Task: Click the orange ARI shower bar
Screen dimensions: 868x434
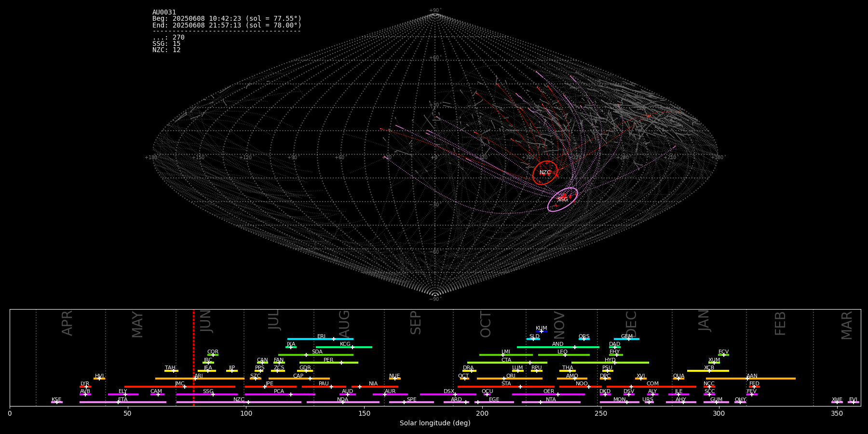Action: [x=200, y=379]
